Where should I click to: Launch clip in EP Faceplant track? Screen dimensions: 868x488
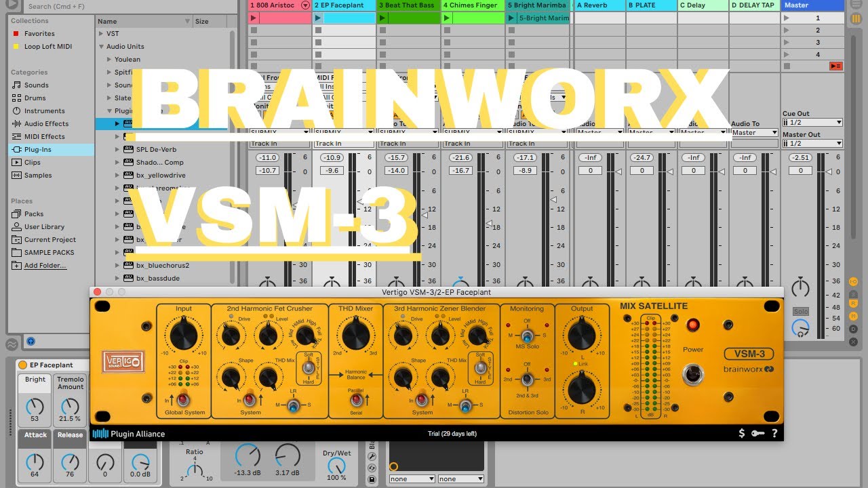318,18
